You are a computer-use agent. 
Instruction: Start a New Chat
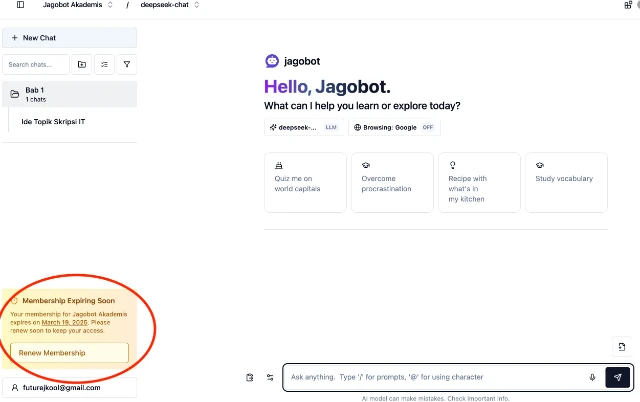[69, 38]
